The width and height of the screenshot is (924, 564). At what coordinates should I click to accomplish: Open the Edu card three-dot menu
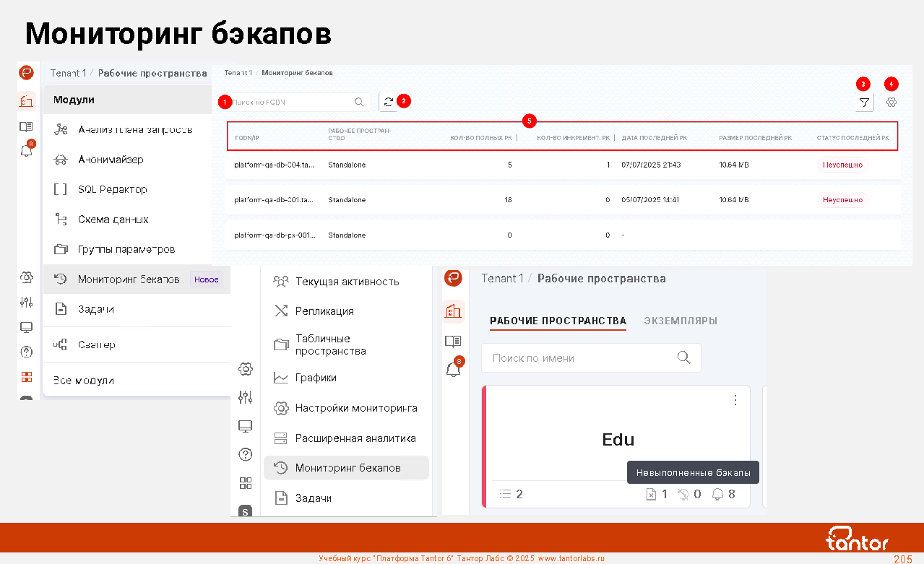[x=735, y=400]
